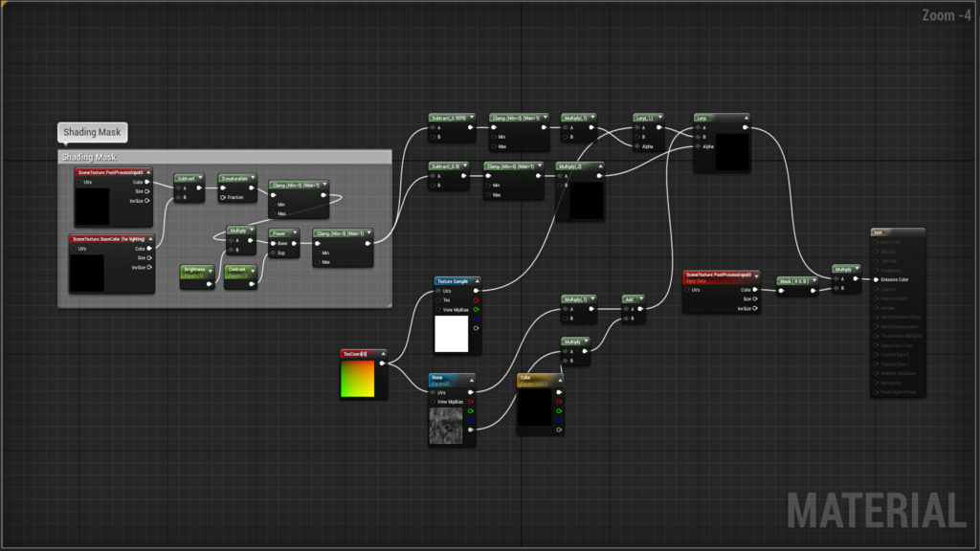Select the Power node title
The image size is (980, 551).
(x=278, y=233)
